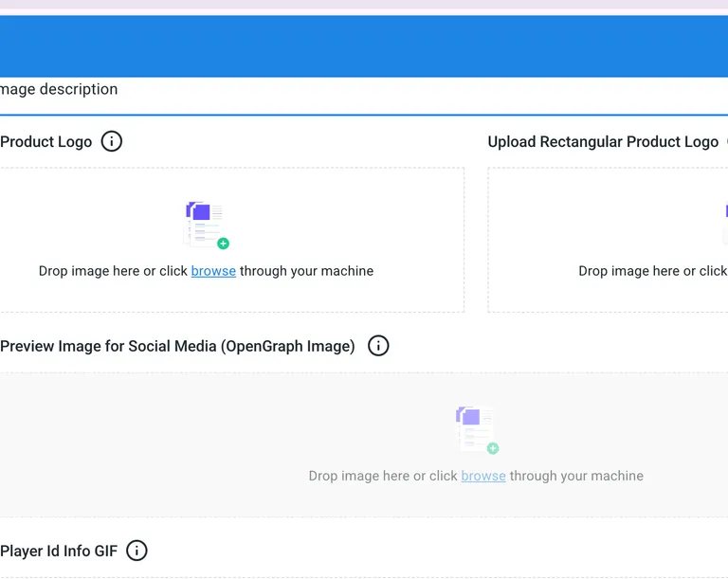Screen dimensions: 728x579
Task: Click browse link in OpenGraph image dropzone
Action: pyautogui.click(x=483, y=476)
